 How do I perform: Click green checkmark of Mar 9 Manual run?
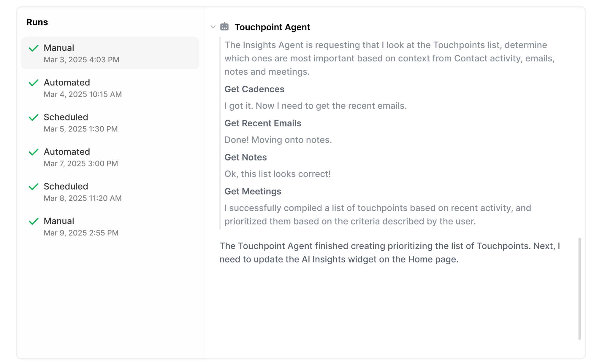pos(34,221)
